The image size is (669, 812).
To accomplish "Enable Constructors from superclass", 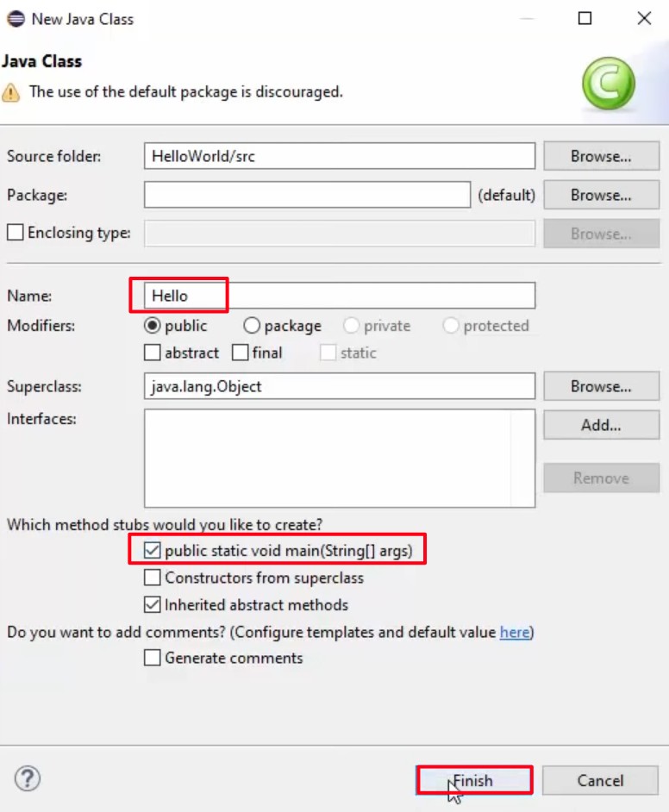I will (153, 578).
